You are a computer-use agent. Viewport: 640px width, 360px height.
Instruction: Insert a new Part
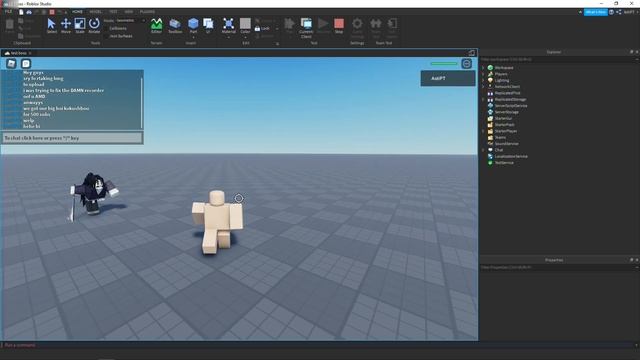(x=193, y=24)
